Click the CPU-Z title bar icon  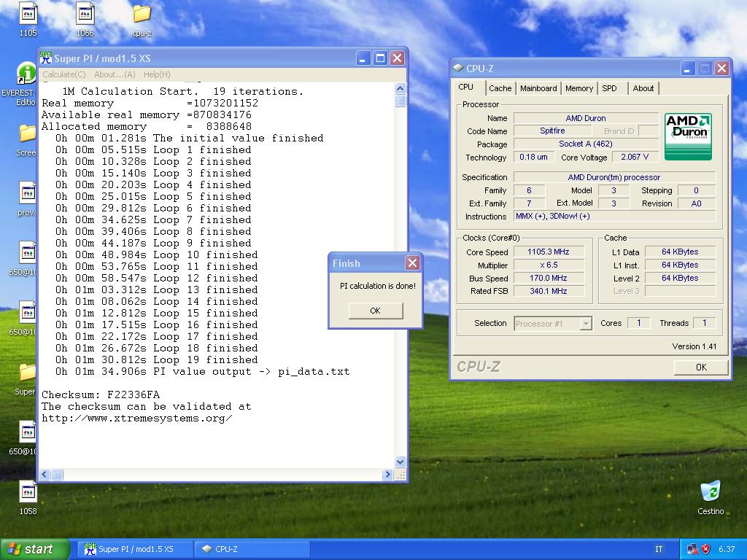click(x=458, y=68)
